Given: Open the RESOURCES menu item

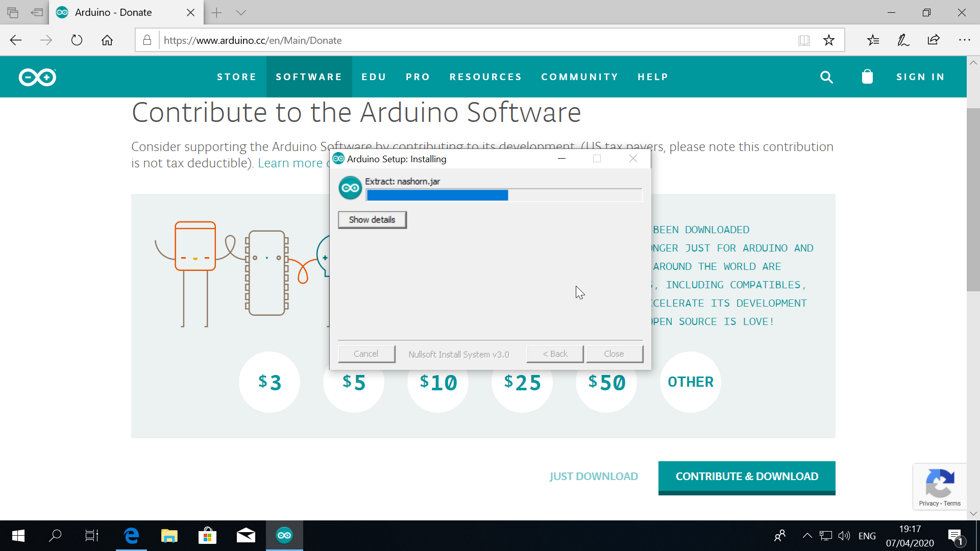Looking at the screenshot, I should tap(486, 77).
